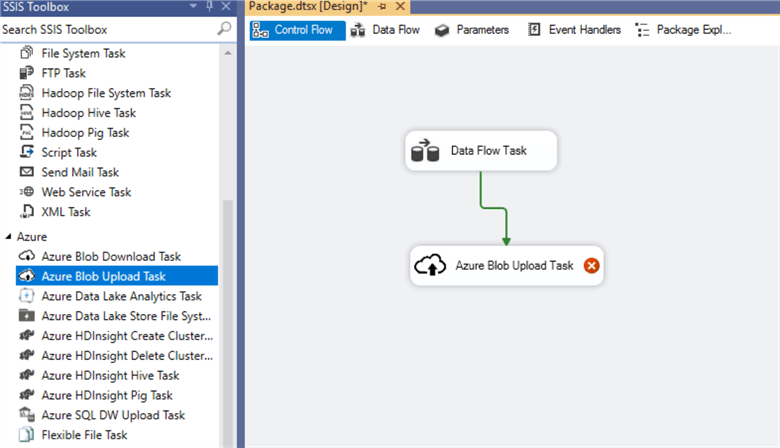Click the FTP Task label
The image size is (780, 448).
pyautogui.click(x=63, y=73)
